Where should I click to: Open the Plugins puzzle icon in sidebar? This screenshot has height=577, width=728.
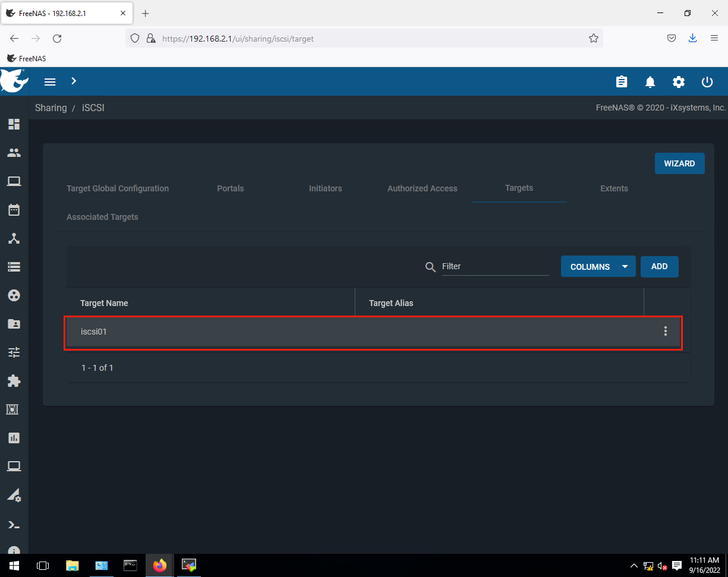point(14,381)
